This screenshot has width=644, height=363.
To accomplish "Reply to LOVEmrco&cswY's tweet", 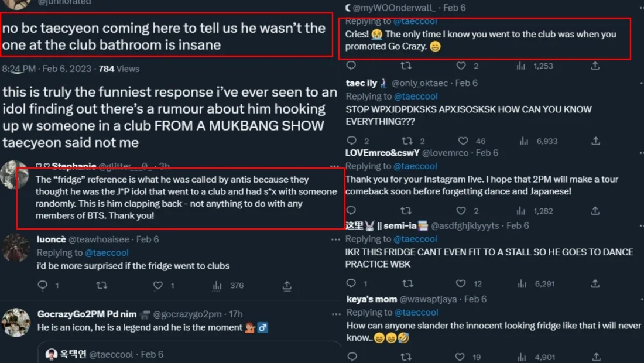I will [x=351, y=211].
